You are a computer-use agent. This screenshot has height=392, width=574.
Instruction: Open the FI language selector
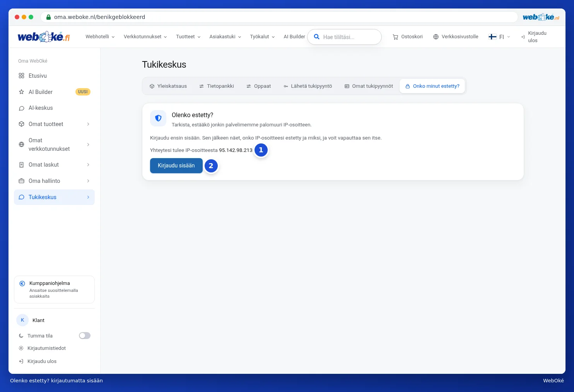[x=499, y=37]
